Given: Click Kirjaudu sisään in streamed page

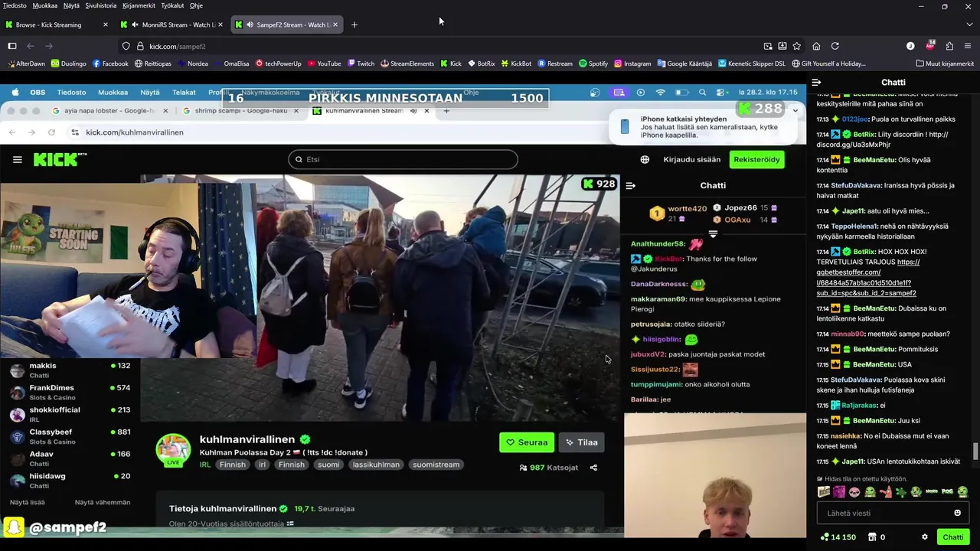Looking at the screenshot, I should (x=691, y=159).
